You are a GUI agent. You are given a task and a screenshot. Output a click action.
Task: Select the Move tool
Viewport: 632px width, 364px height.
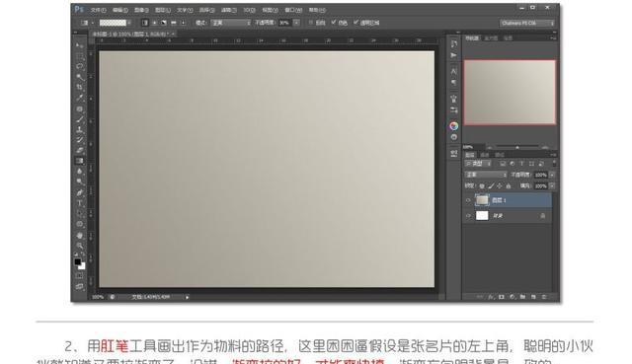[x=79, y=45]
